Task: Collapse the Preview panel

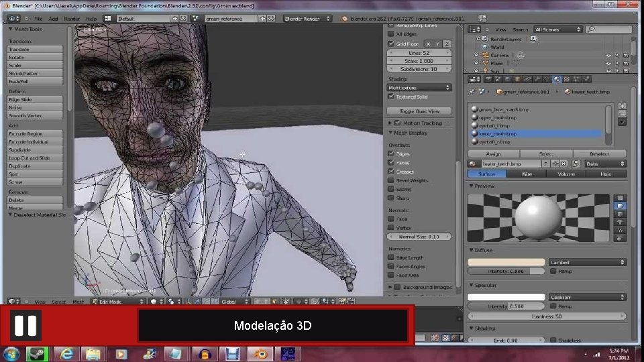Action: click(x=471, y=186)
